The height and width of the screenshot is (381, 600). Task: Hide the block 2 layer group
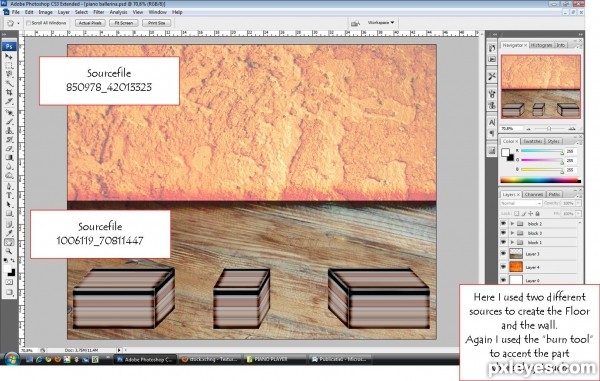(x=503, y=224)
